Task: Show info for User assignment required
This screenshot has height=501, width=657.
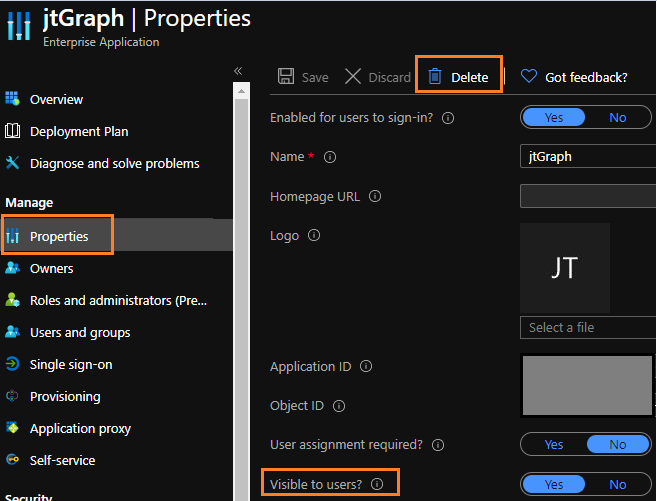Action: tap(438, 445)
